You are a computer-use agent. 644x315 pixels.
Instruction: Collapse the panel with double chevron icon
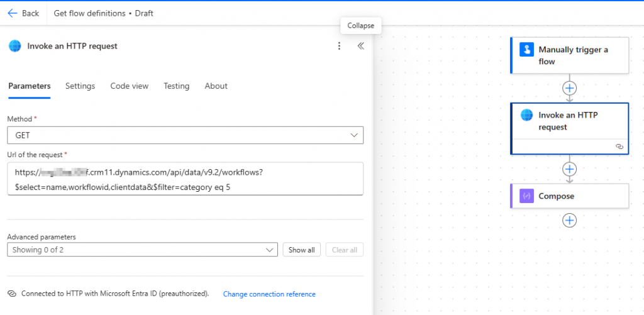361,46
